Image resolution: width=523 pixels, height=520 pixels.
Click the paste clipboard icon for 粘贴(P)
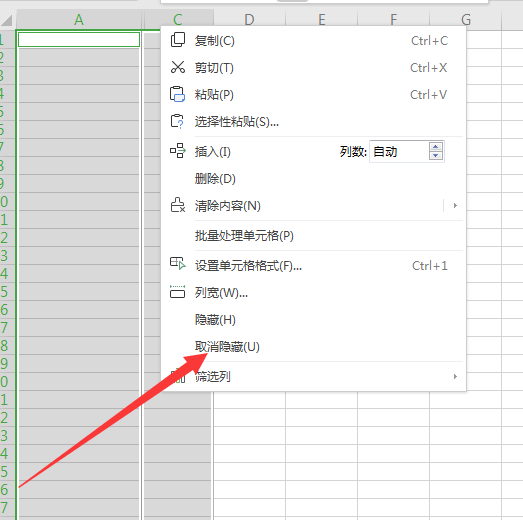pyautogui.click(x=177, y=94)
